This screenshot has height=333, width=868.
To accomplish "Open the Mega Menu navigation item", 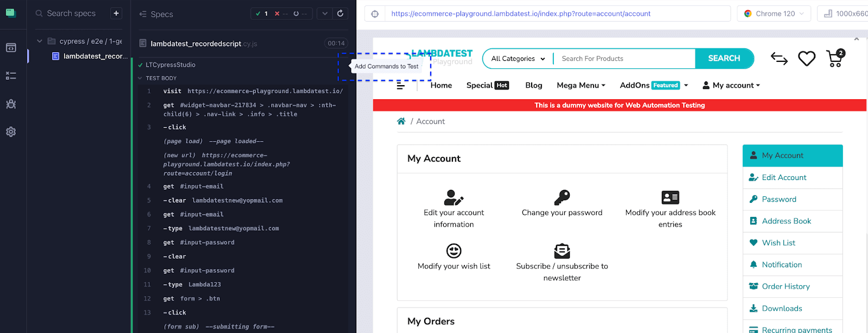I will pyautogui.click(x=580, y=85).
